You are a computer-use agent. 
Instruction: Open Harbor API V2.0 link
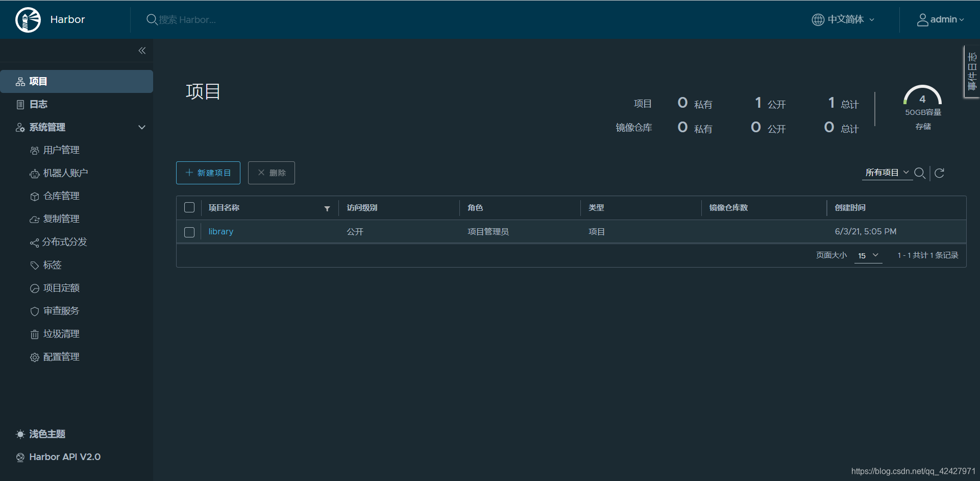pos(65,457)
